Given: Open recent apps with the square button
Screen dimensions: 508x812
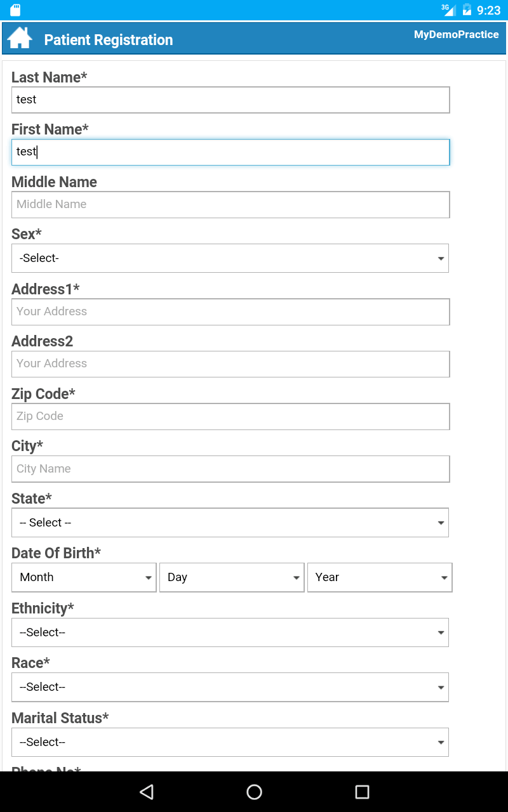Looking at the screenshot, I should (361, 792).
